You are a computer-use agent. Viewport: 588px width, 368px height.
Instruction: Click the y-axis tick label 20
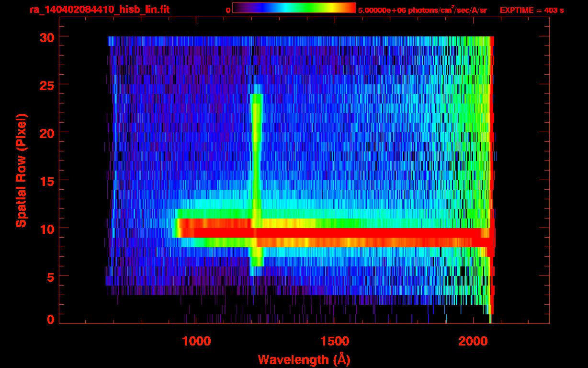click(x=46, y=133)
